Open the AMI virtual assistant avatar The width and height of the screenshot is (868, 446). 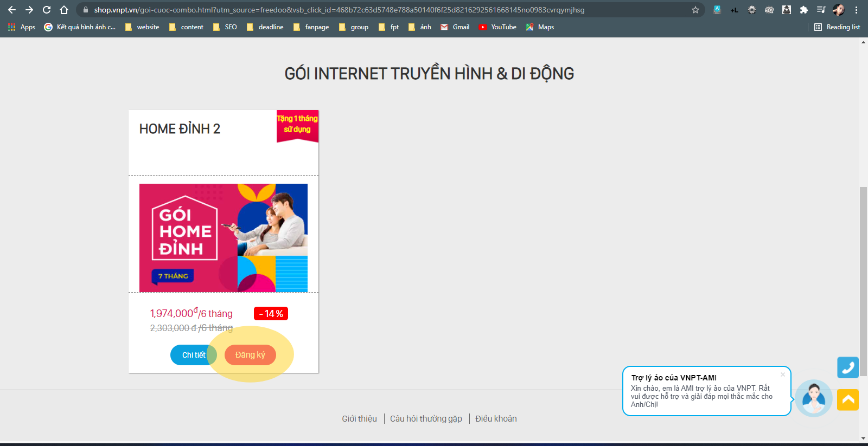tap(814, 398)
